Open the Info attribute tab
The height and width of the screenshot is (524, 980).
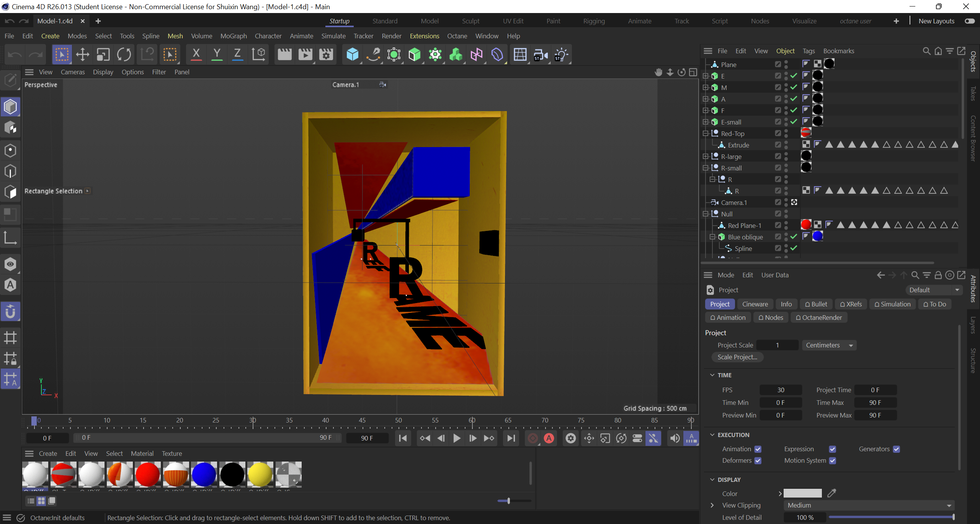[x=786, y=304]
